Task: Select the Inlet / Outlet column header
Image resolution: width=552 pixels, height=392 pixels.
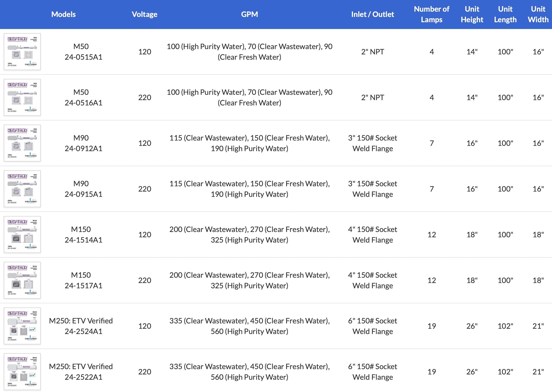Action: pos(372,14)
